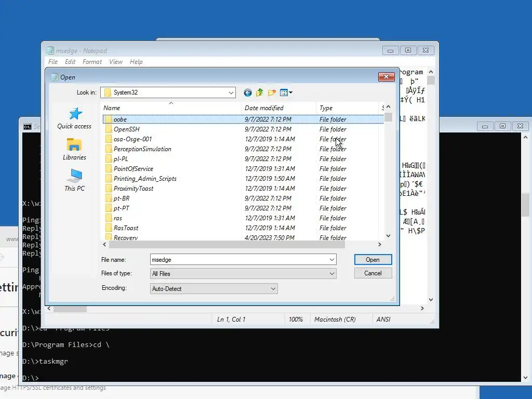
Task: Open Notepad File menu
Action: [x=53, y=62]
